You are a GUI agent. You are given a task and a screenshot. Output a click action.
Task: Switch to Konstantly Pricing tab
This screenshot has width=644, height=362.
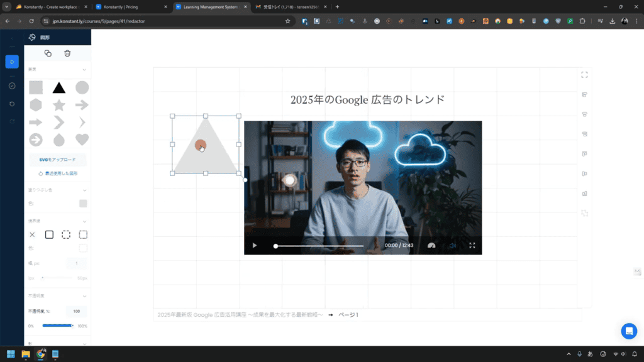pyautogui.click(x=131, y=7)
